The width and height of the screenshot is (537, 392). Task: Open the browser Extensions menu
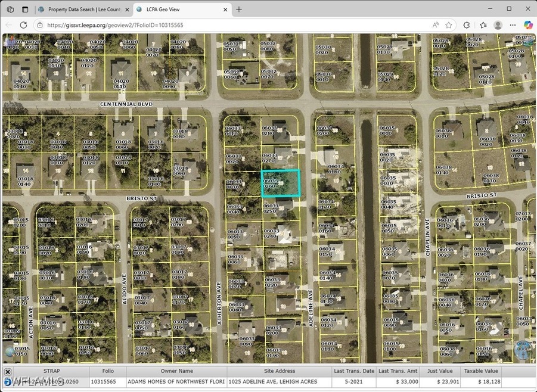(466, 25)
